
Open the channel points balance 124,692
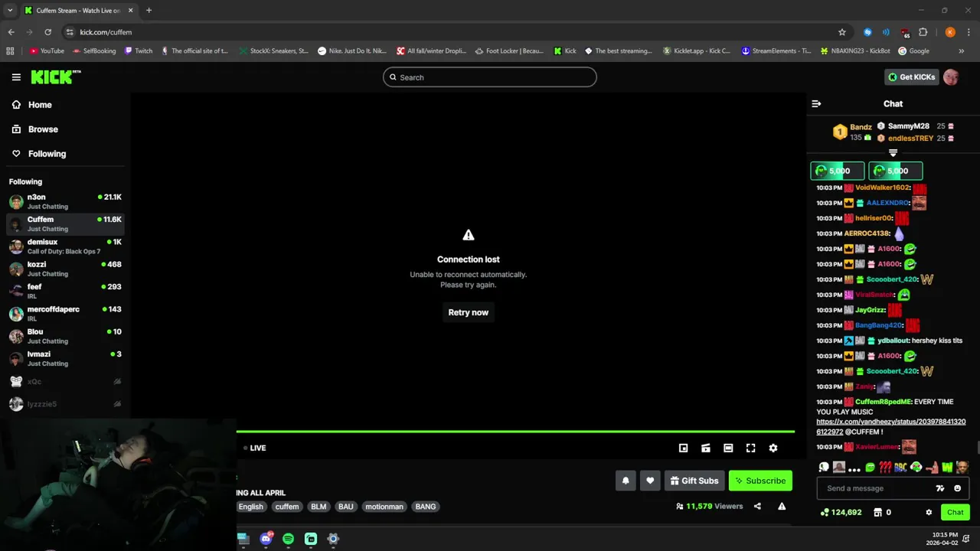coord(841,512)
